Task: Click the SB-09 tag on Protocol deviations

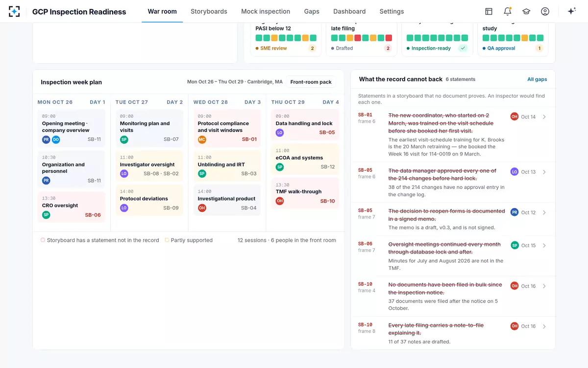Action: pos(171,208)
